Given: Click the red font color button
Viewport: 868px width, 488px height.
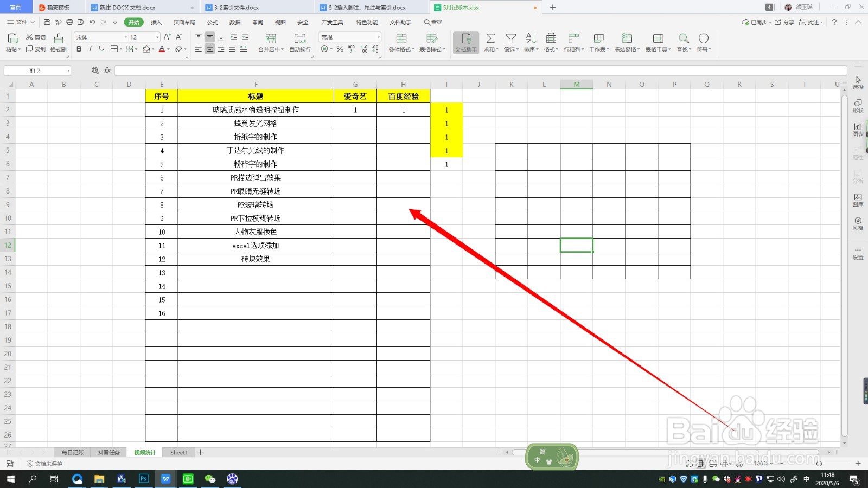Looking at the screenshot, I should (162, 49).
